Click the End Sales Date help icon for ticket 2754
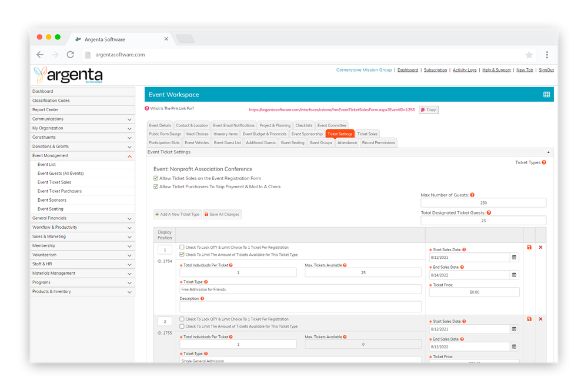Viewport: 588px width, 390px height. (462, 268)
